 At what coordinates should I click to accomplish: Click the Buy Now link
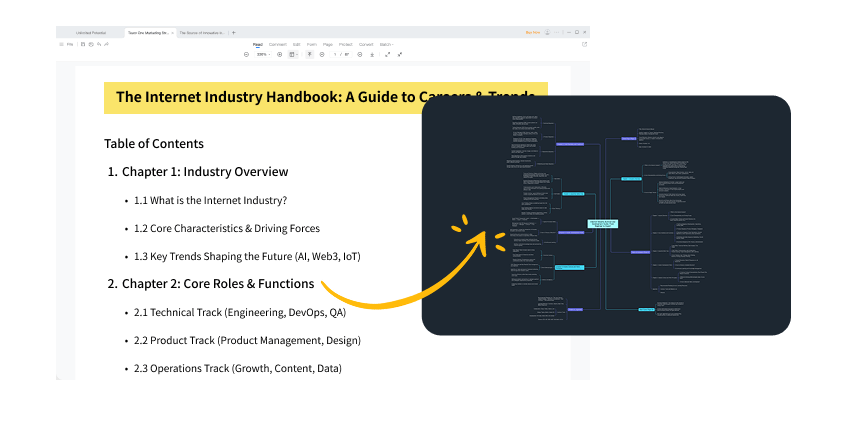[532, 32]
